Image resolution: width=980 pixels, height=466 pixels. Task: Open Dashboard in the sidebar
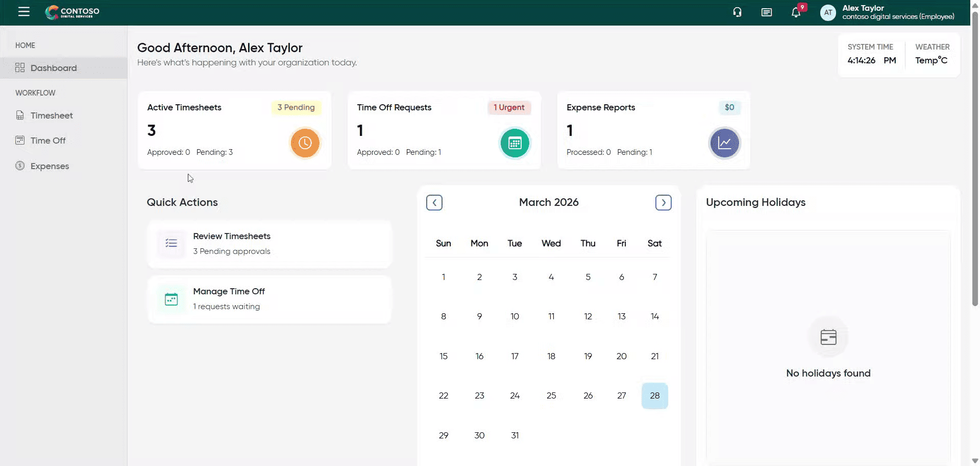pos(54,68)
